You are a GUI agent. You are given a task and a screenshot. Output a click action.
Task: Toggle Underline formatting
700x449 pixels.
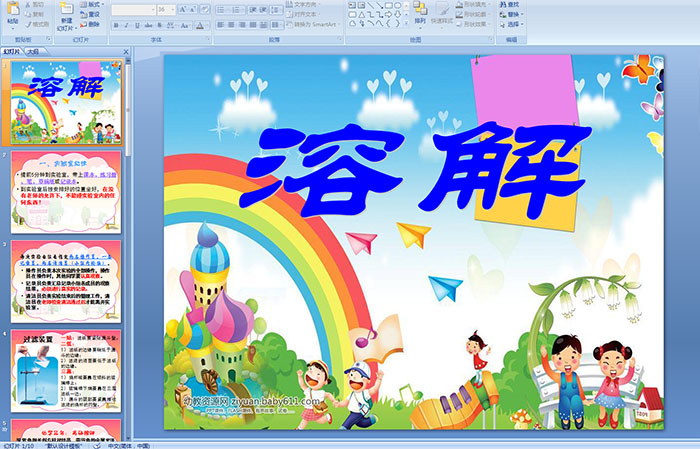(x=137, y=25)
